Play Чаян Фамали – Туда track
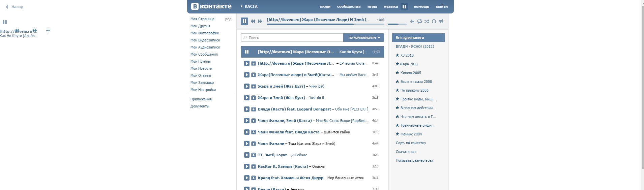Image resolution: width=644 pixels, height=190 pixels. 247,144
